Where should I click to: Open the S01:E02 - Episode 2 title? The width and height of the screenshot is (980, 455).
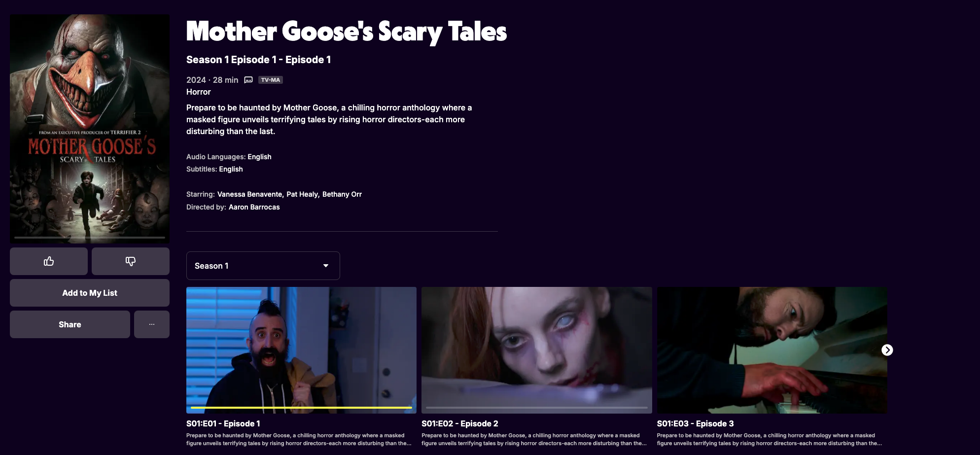pos(460,423)
